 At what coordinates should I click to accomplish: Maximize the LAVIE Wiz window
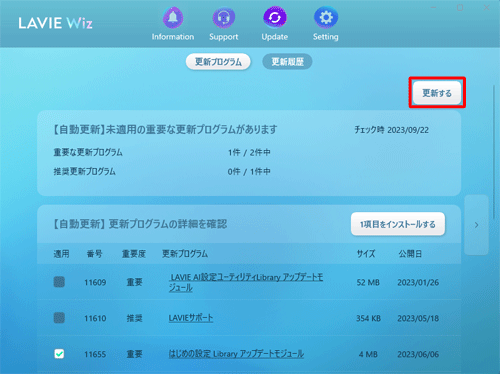(460, 8)
